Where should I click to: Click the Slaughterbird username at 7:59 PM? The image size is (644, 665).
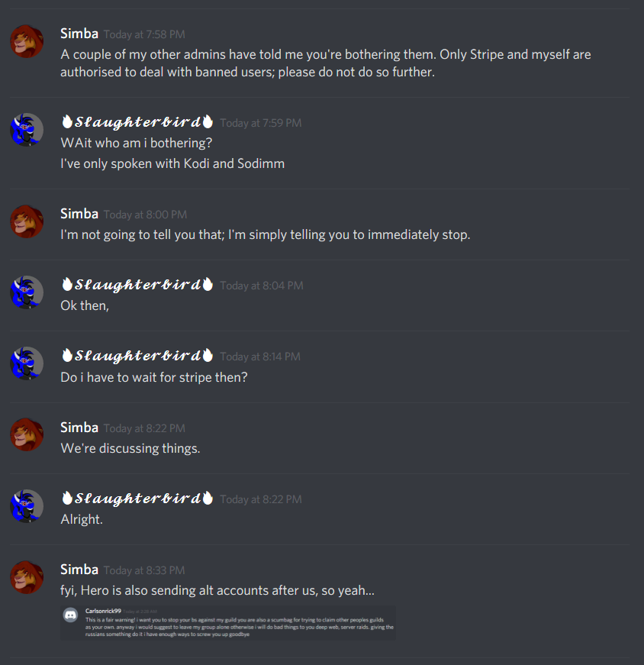pyautogui.click(x=137, y=122)
